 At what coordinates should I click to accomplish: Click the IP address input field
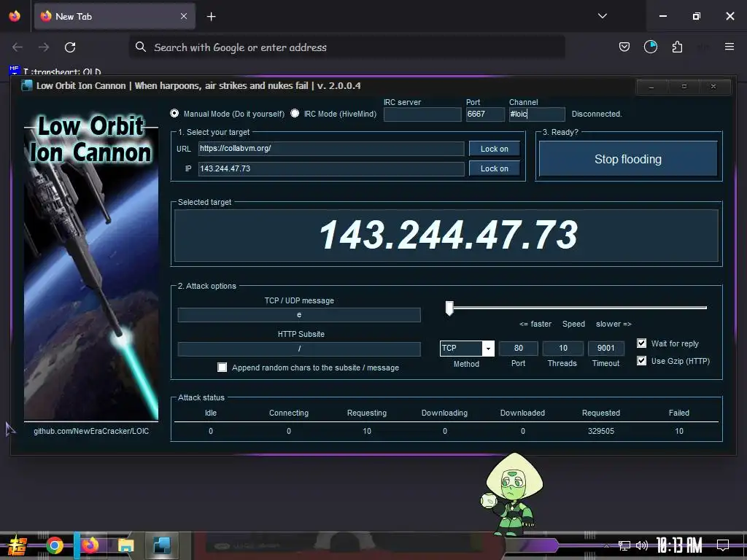pyautogui.click(x=331, y=168)
